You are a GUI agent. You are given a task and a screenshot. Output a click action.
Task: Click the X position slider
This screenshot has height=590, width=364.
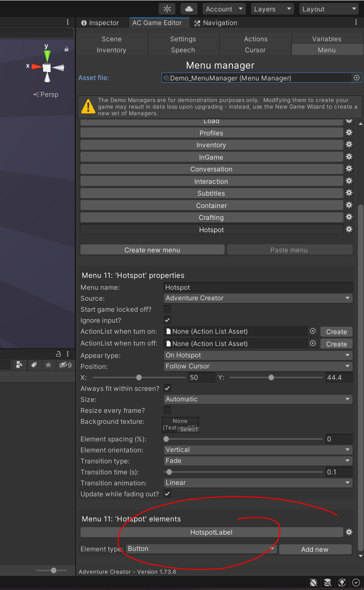coord(139,377)
